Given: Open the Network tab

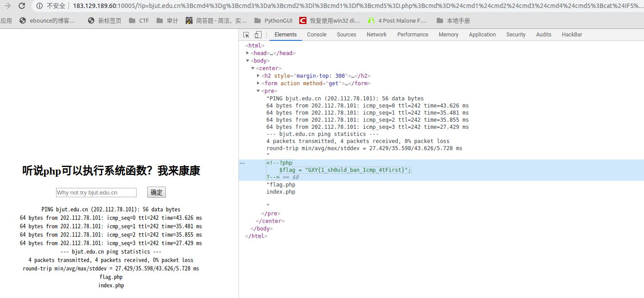Looking at the screenshot, I should point(376,35).
